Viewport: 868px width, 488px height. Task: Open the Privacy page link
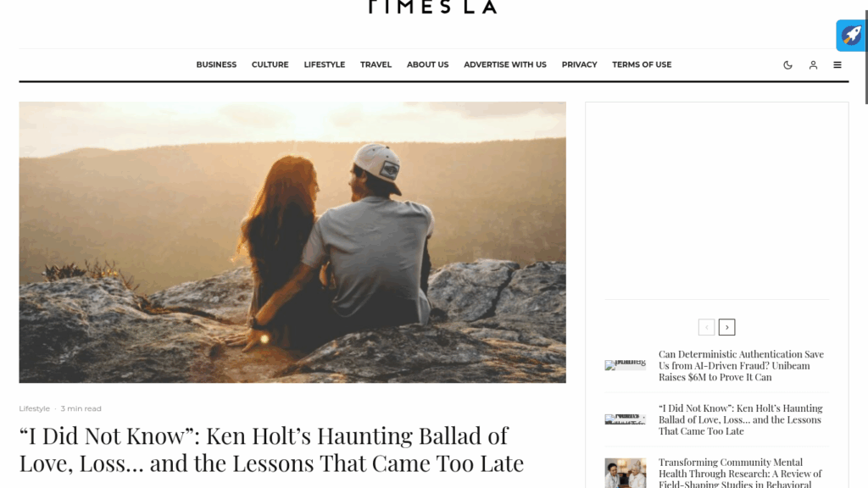[580, 64]
